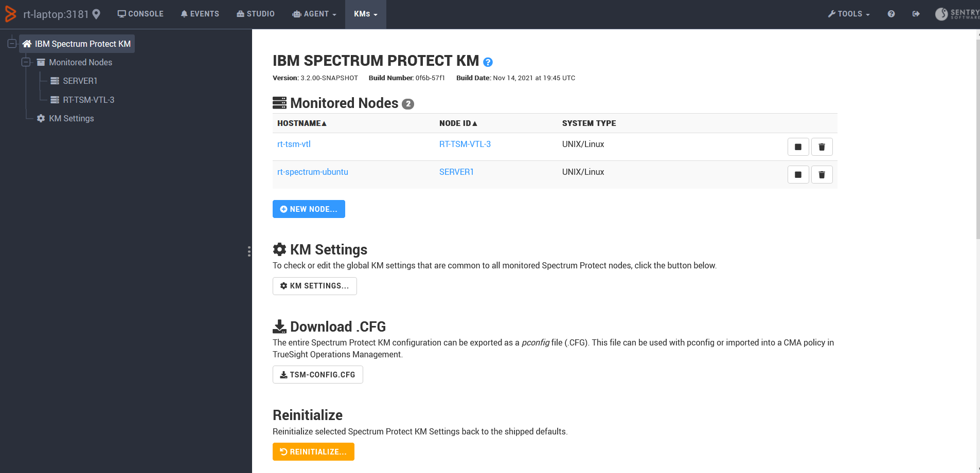Open the Events panel
Screen dimensions: 980x473
[200, 14]
